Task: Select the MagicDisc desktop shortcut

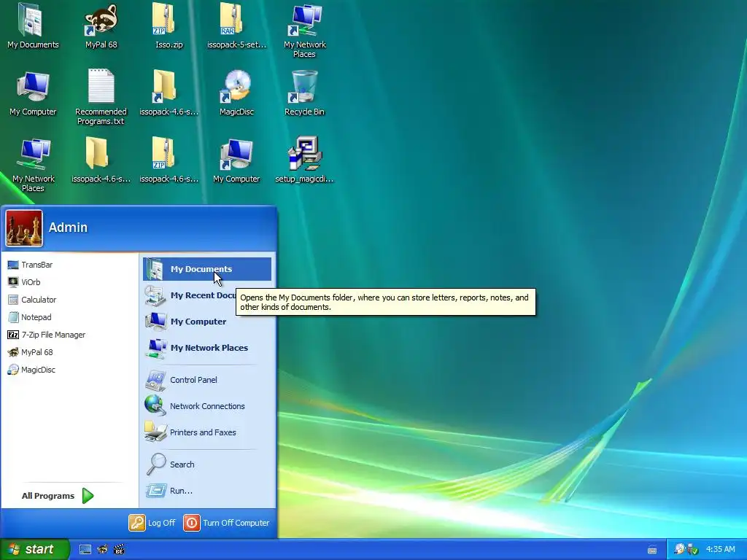Action: click(236, 93)
